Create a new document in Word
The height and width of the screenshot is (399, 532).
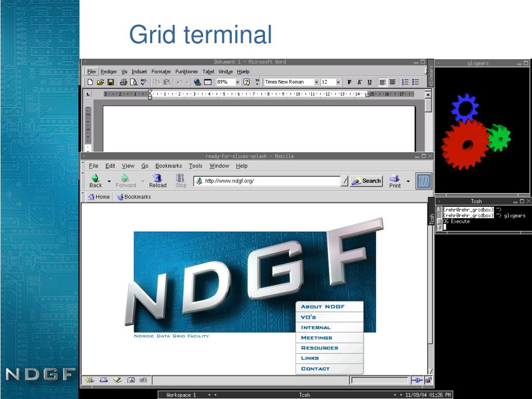(x=90, y=82)
